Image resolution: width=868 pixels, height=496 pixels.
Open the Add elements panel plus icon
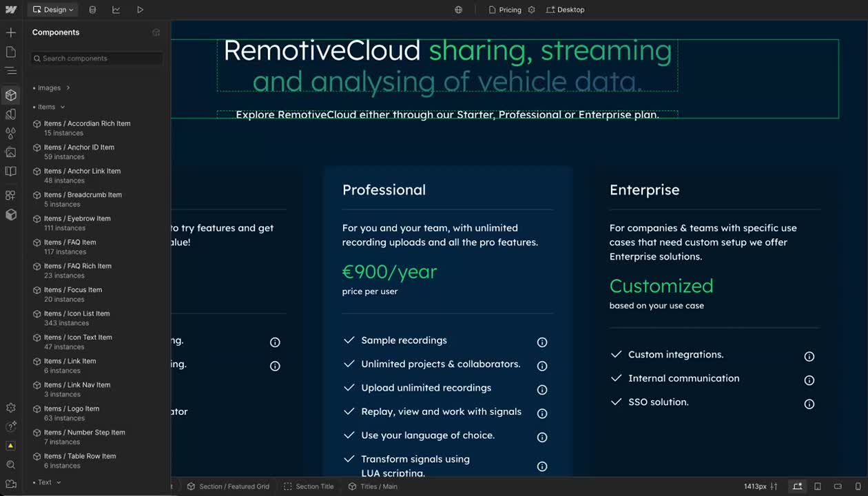coord(10,32)
